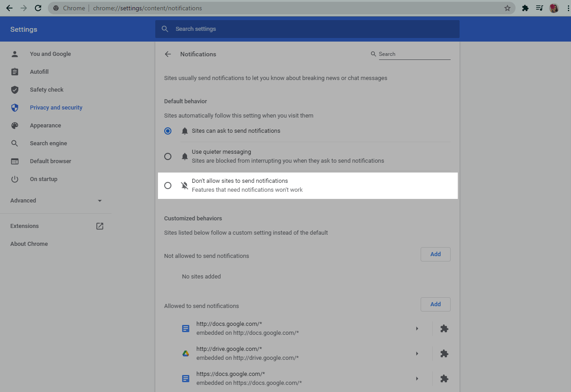571x392 pixels.
Task: Click the http://docs.google.com/* site entry
Action: [x=247, y=329]
